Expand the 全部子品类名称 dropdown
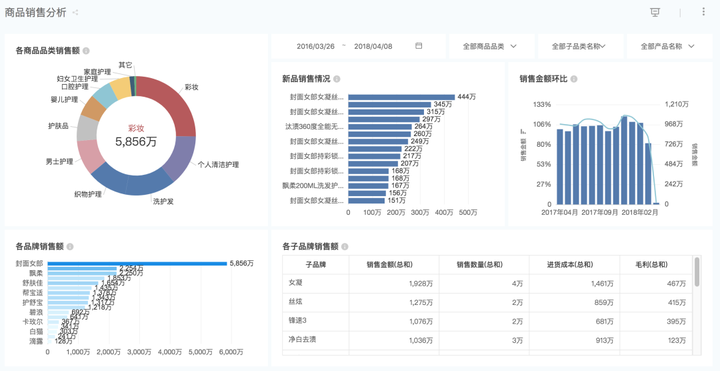This screenshot has height=371, width=720. point(580,46)
